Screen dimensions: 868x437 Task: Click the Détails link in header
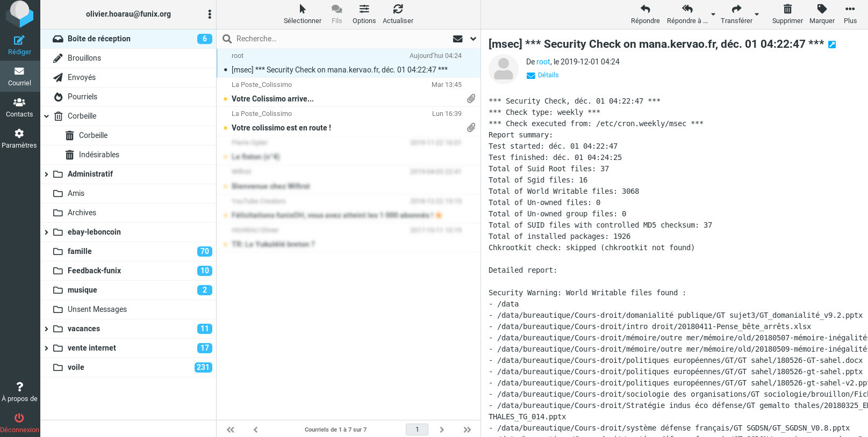point(548,75)
